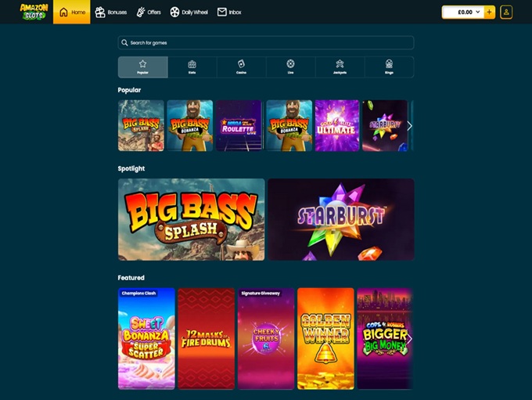Open the Starburst spotlight banner
The image size is (532, 400).
pos(340,219)
